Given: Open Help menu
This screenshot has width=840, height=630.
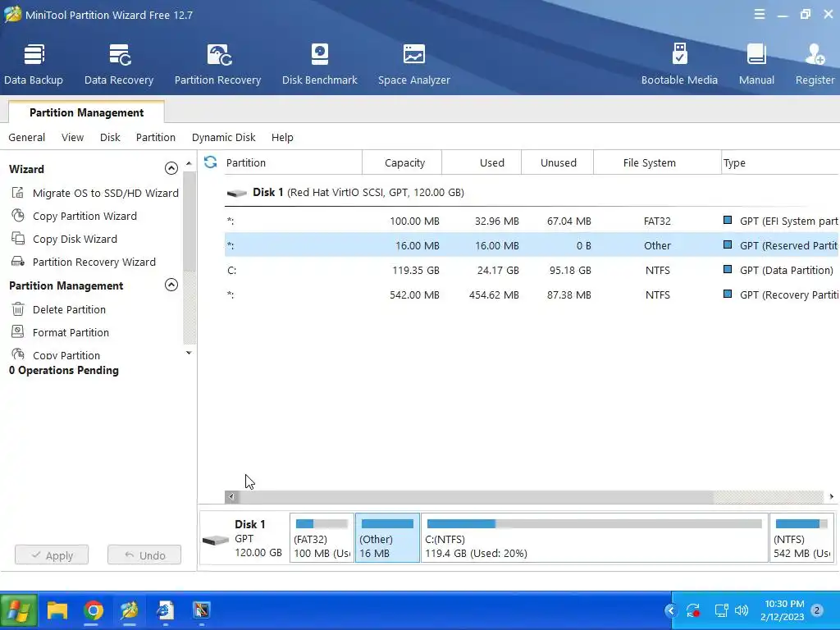Looking at the screenshot, I should click(x=282, y=137).
